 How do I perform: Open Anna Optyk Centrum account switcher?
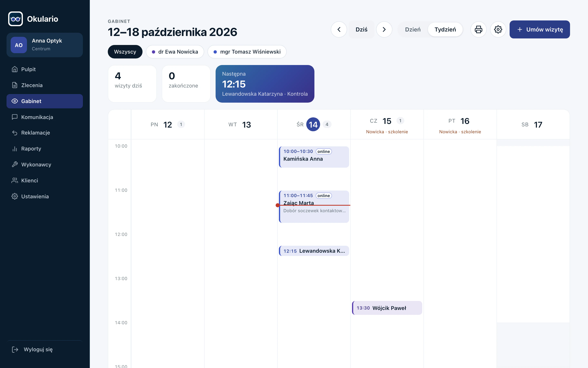pos(45,45)
